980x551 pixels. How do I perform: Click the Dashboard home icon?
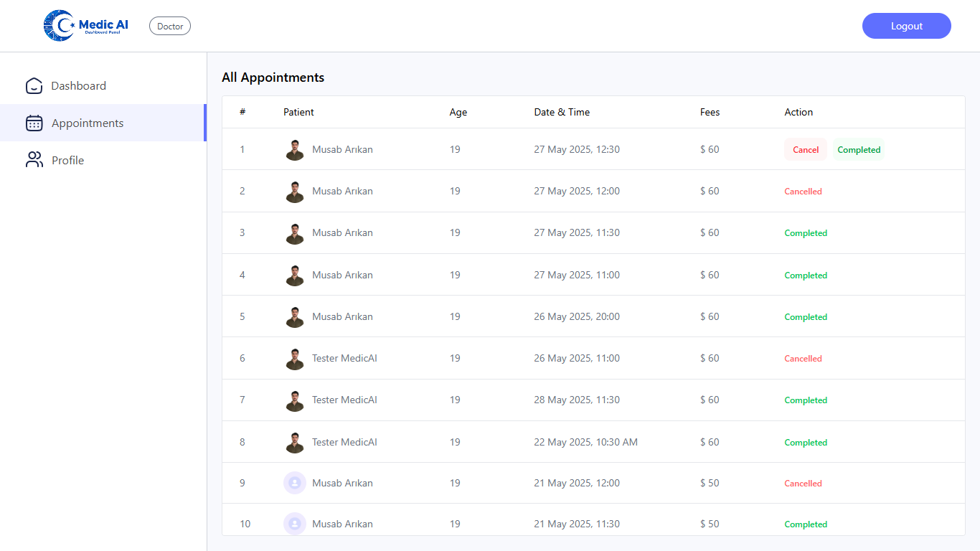click(x=34, y=86)
